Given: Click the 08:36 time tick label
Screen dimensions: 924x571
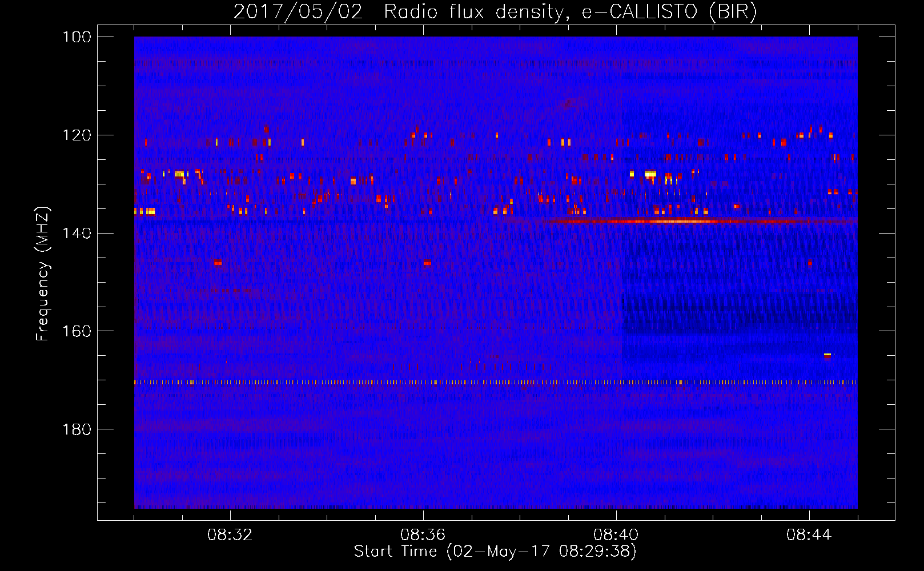Looking at the screenshot, I should point(423,535).
